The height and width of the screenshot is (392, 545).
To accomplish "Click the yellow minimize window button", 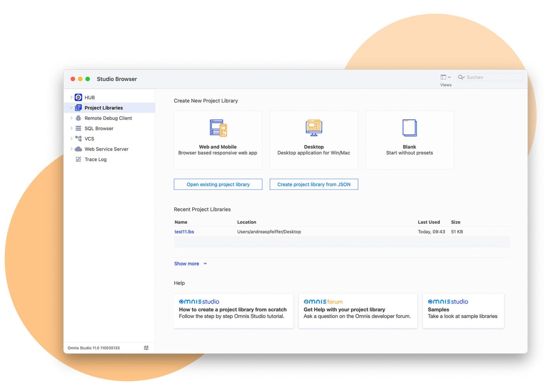I will pyautogui.click(x=80, y=79).
